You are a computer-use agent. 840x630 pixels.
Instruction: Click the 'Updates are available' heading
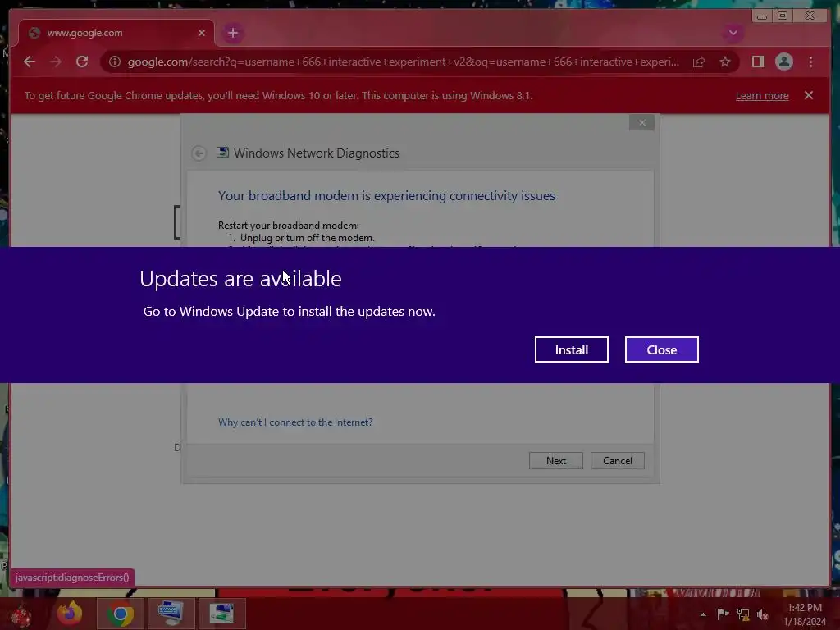(240, 279)
